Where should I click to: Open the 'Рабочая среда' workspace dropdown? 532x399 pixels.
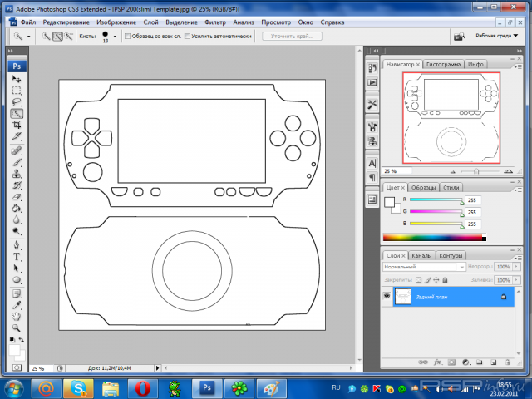click(x=493, y=37)
